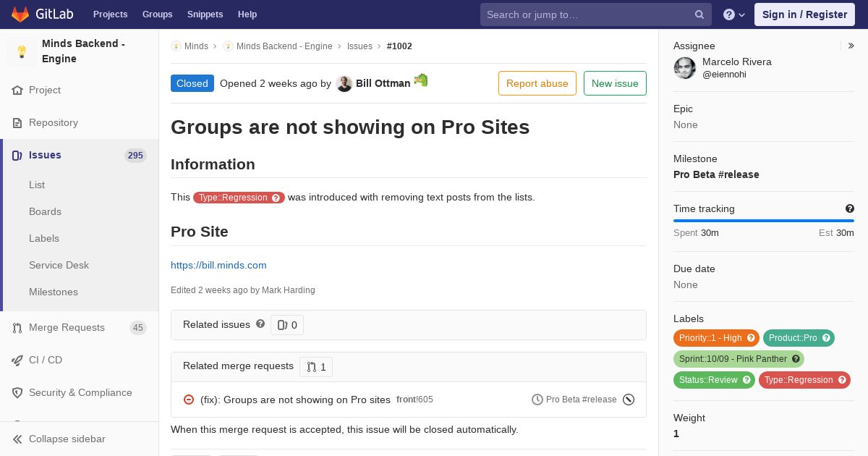Click help icon on sidebar Type::Regression label
This screenshot has height=456, width=868.
pyautogui.click(x=842, y=380)
